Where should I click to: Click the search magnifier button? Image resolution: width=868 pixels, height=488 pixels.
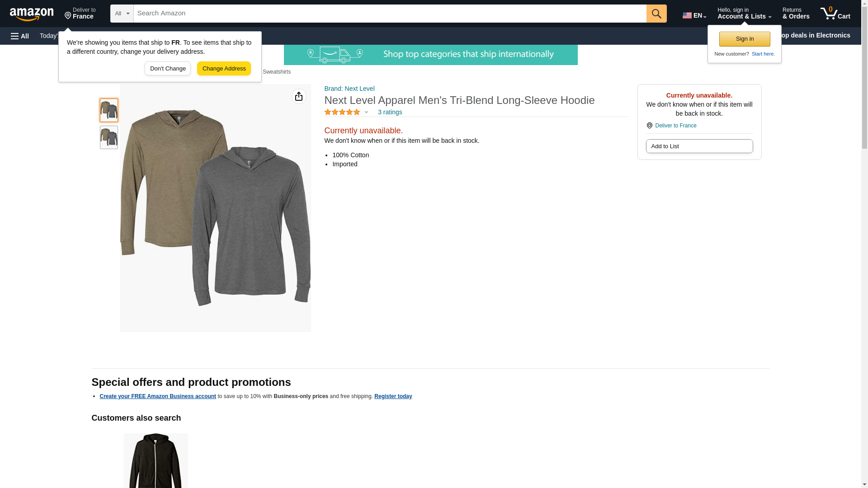(656, 14)
